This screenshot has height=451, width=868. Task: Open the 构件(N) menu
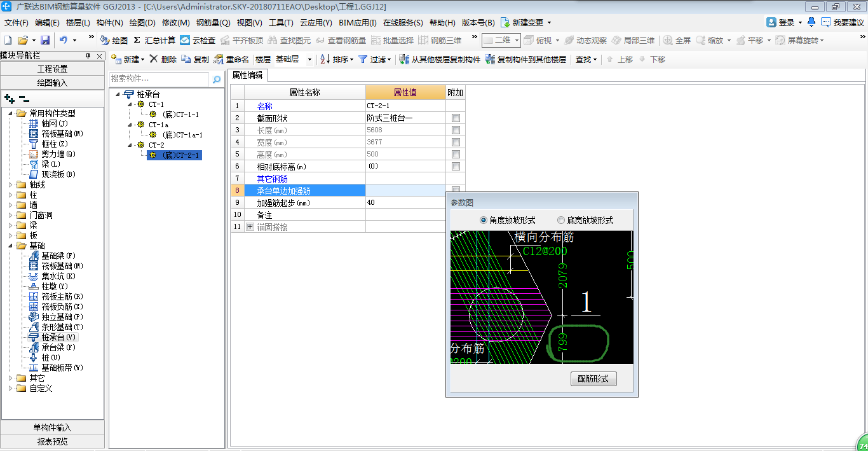[x=109, y=22]
